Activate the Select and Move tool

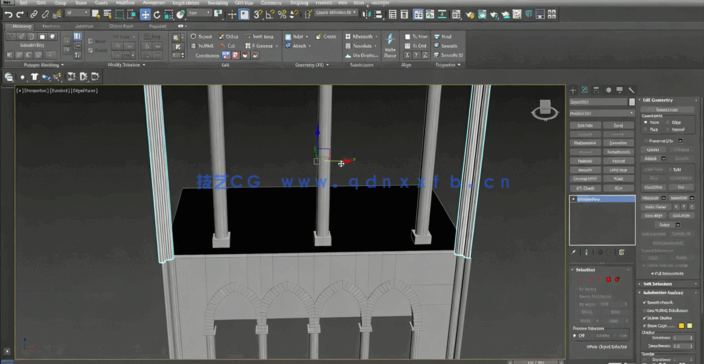(x=145, y=14)
